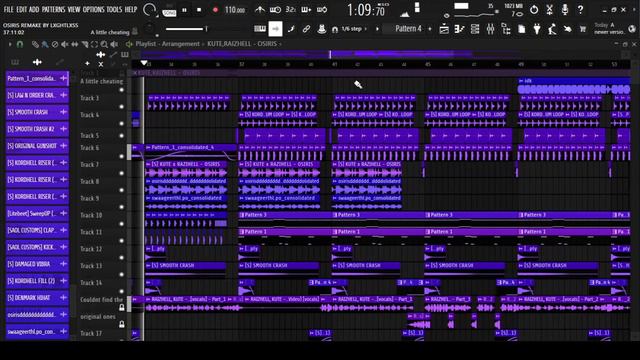Open the Channel rack icon

[475, 29]
